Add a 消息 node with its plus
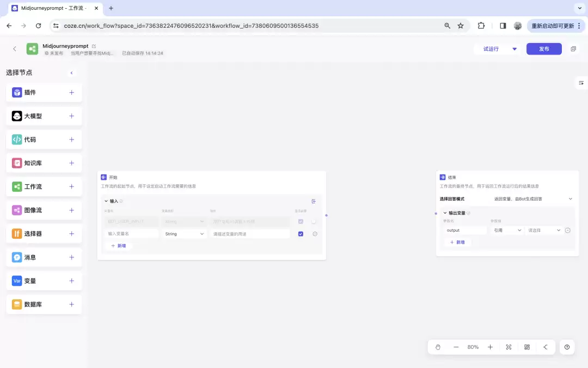This screenshot has width=588, height=368. [x=72, y=257]
